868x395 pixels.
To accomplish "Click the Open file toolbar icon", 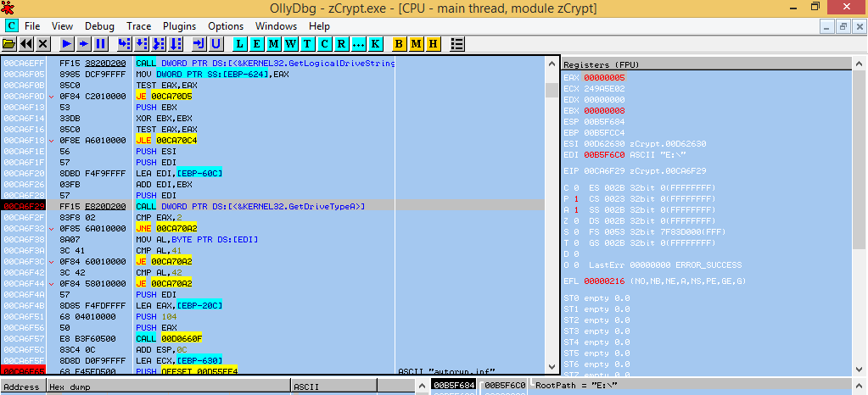I will (9, 43).
